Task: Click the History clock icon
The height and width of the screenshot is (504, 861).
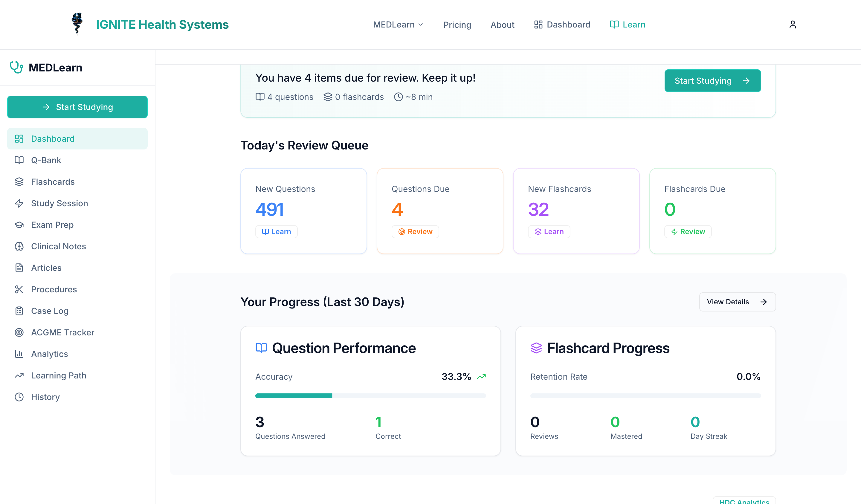Action: tap(19, 397)
